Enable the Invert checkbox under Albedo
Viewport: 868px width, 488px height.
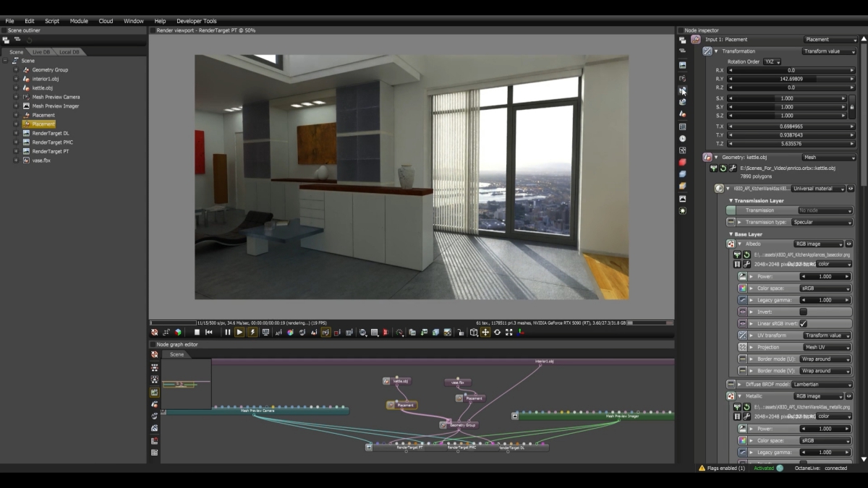click(x=803, y=312)
